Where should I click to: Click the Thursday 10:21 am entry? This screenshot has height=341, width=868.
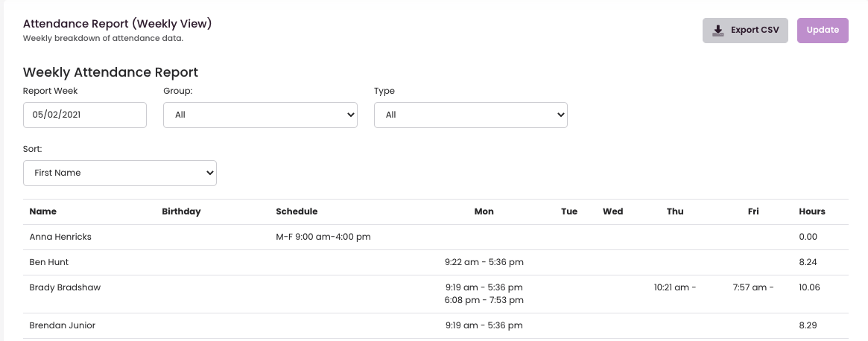tap(675, 288)
